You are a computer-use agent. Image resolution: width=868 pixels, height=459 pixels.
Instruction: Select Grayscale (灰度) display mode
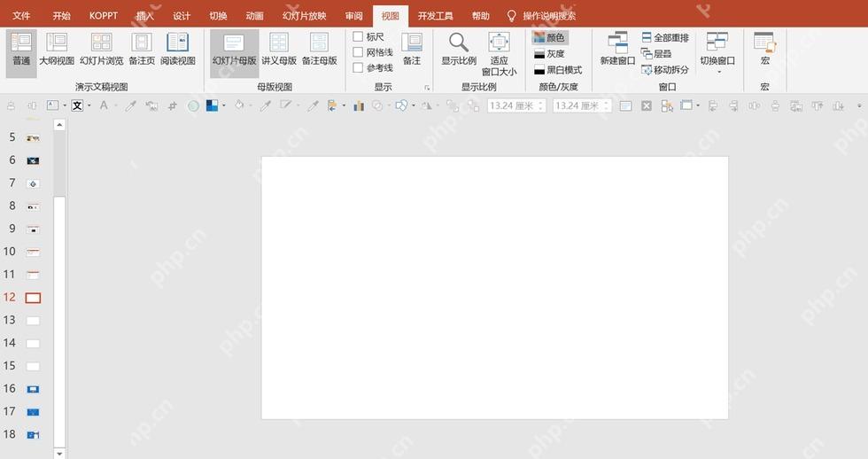(550, 54)
